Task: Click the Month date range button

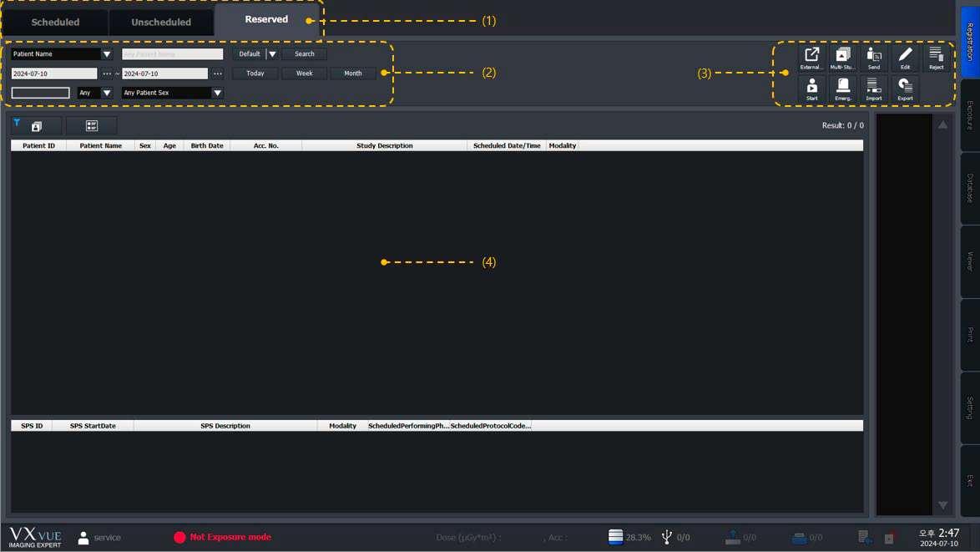Action: point(352,73)
